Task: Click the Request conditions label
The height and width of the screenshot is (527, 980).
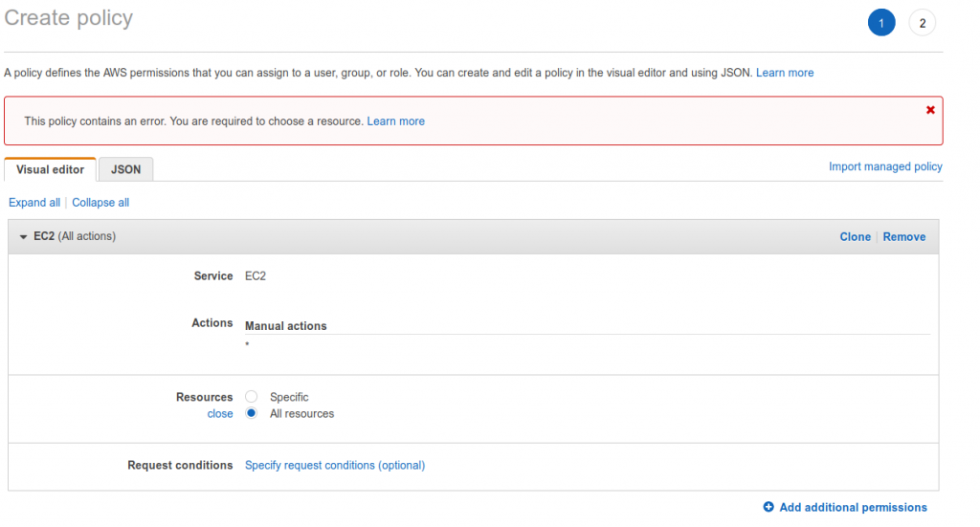Action: (180, 465)
